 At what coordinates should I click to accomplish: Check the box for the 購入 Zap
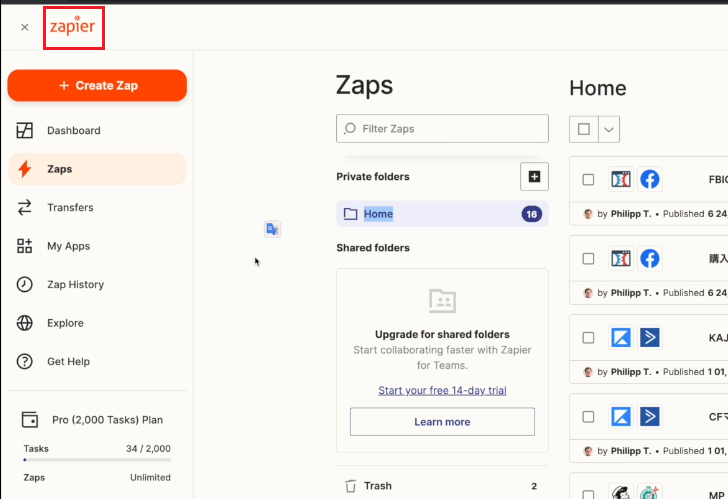click(588, 259)
